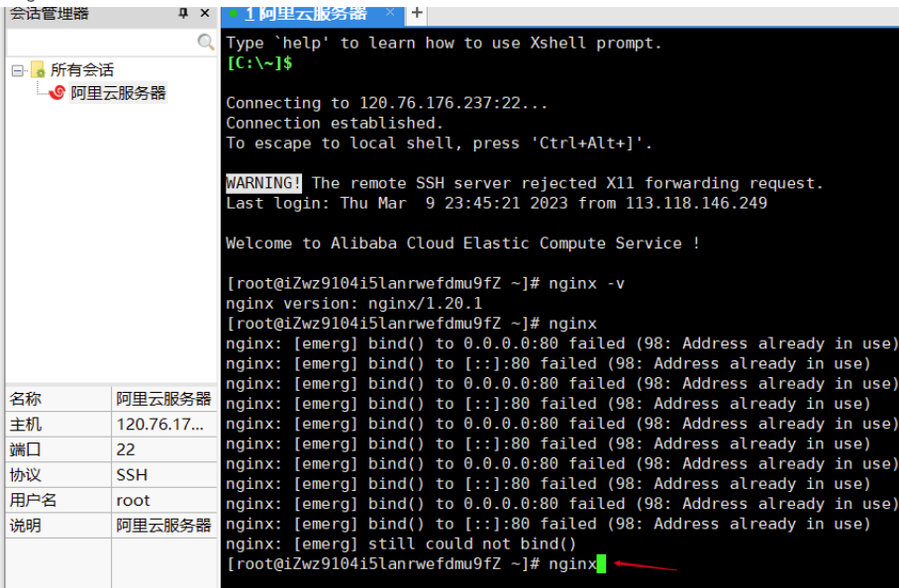Select the 所有会话 folder icon
This screenshot has width=899, height=588.
click(x=38, y=70)
